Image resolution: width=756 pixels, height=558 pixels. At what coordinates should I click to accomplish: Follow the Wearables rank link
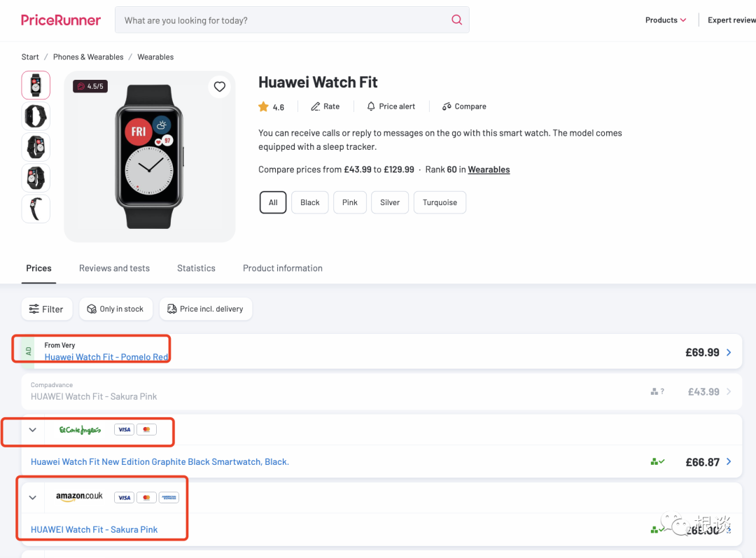pos(489,169)
